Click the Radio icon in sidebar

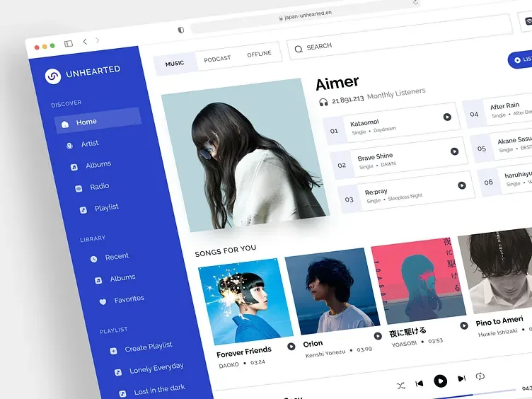pos(79,189)
